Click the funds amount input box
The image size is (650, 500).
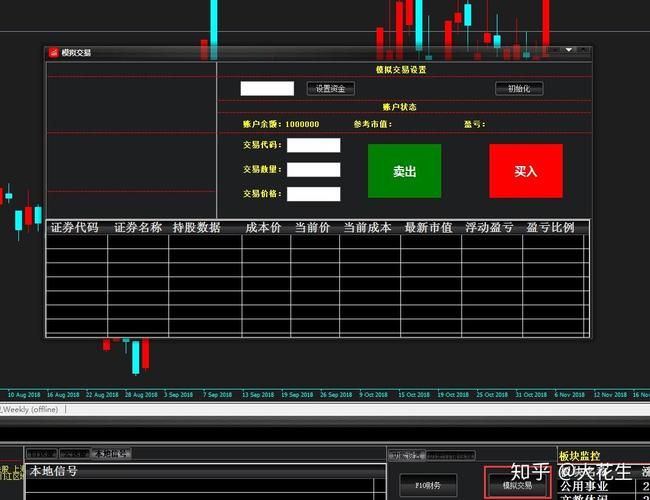click(x=267, y=88)
